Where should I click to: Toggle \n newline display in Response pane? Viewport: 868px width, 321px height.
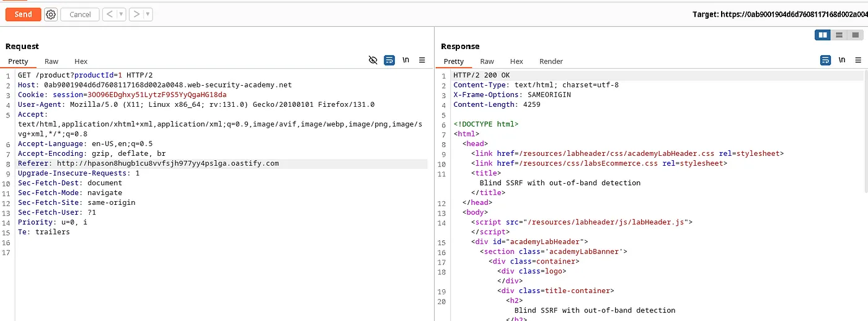(x=842, y=60)
